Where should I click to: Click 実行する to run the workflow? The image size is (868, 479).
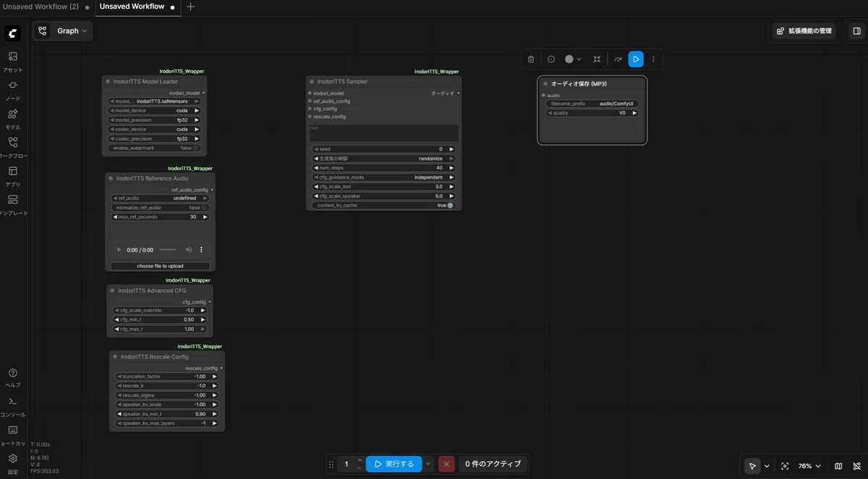pos(393,464)
